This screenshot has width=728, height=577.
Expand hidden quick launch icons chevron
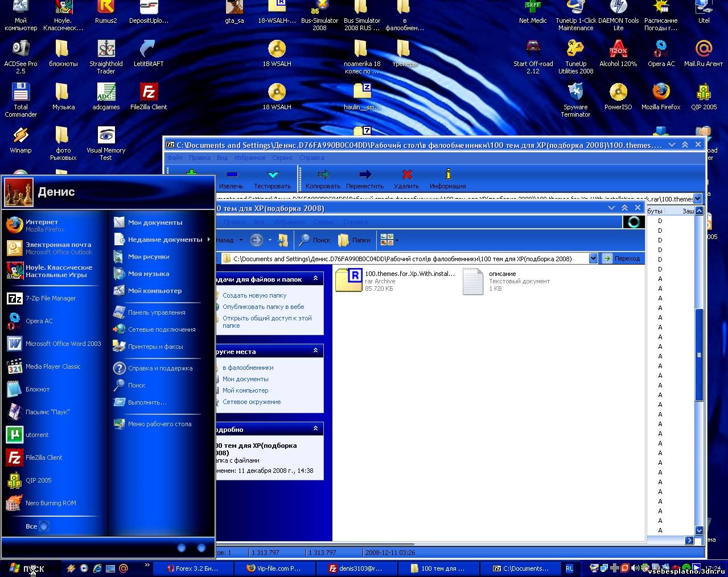147,565
